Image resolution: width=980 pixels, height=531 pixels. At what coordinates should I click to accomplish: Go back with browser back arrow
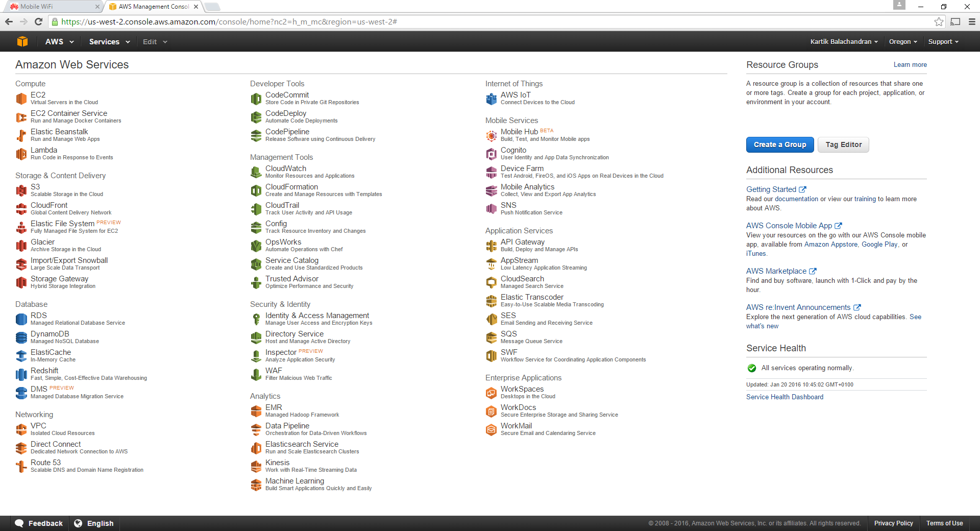pyautogui.click(x=9, y=22)
